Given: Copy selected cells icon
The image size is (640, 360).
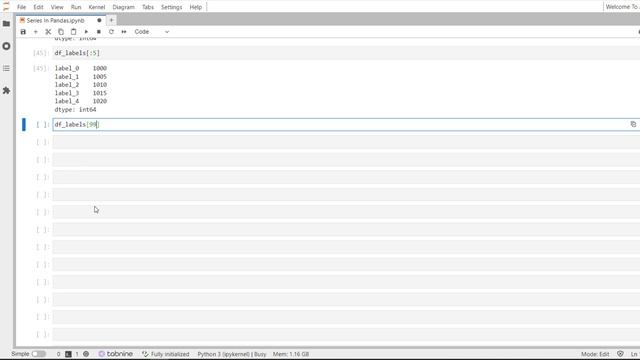Looking at the screenshot, I should 61,32.
